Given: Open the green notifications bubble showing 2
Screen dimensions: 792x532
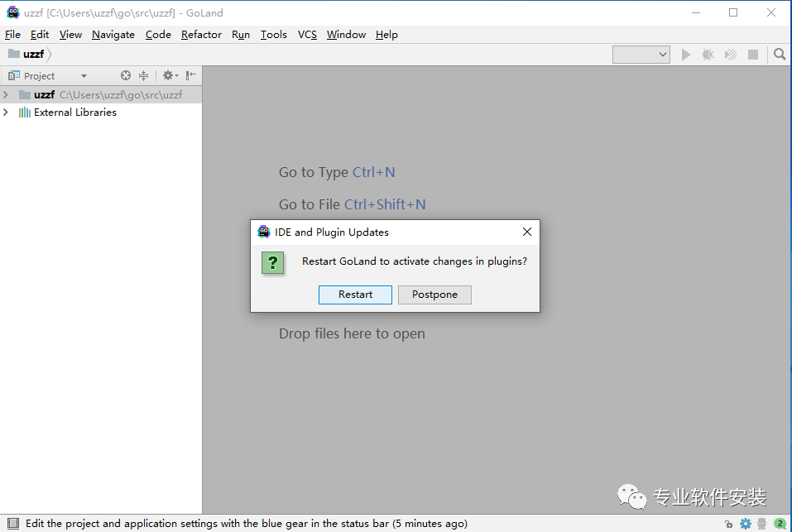Looking at the screenshot, I should (780, 524).
